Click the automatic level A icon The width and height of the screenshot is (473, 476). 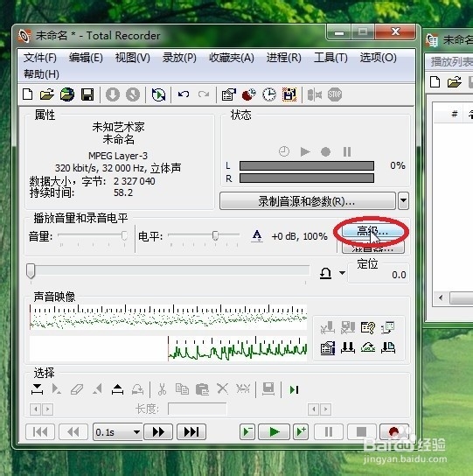(257, 236)
